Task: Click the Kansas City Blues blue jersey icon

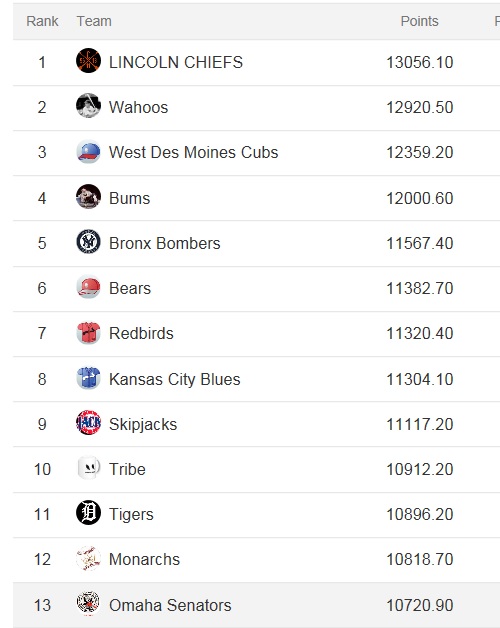Action: click(x=88, y=378)
